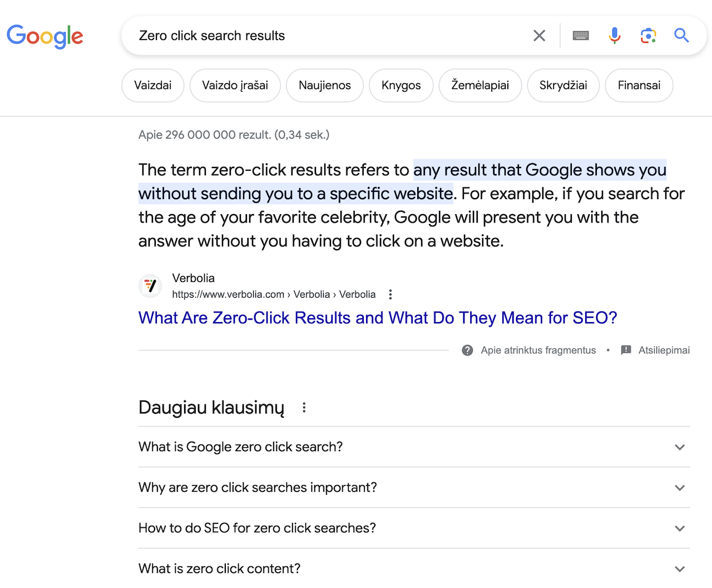Click into the search query text field
The width and height of the screenshot is (712, 588).
[328, 36]
